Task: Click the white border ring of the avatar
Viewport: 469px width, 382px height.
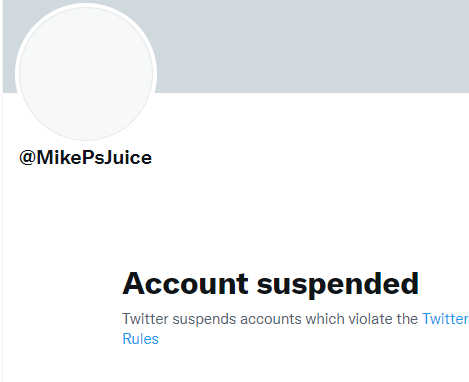Action: click(x=86, y=5)
